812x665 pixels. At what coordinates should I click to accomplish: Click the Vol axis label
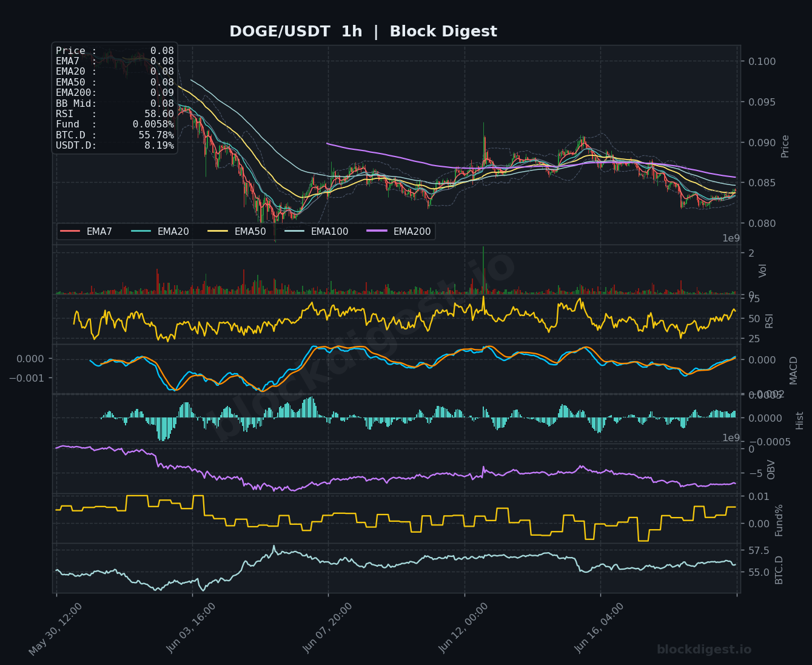pyautogui.click(x=763, y=271)
